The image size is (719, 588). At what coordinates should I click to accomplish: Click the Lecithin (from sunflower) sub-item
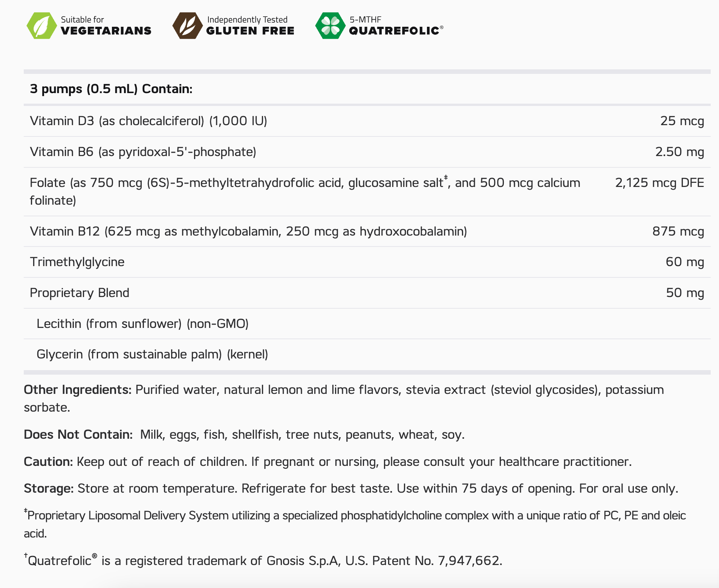[142, 324]
